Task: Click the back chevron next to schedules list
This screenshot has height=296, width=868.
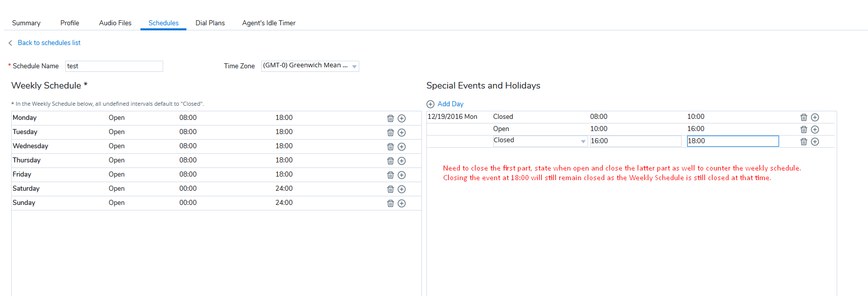Action: [10, 43]
